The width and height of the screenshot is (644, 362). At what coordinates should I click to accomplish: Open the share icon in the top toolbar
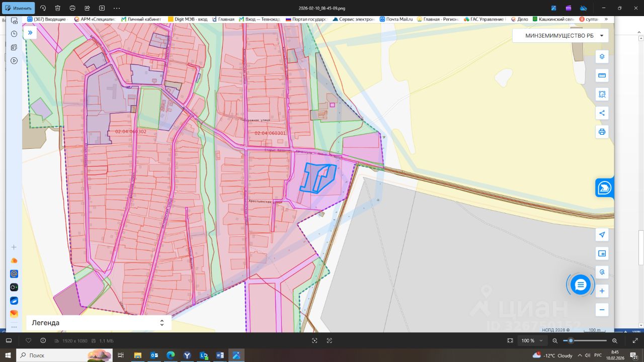[x=87, y=8]
